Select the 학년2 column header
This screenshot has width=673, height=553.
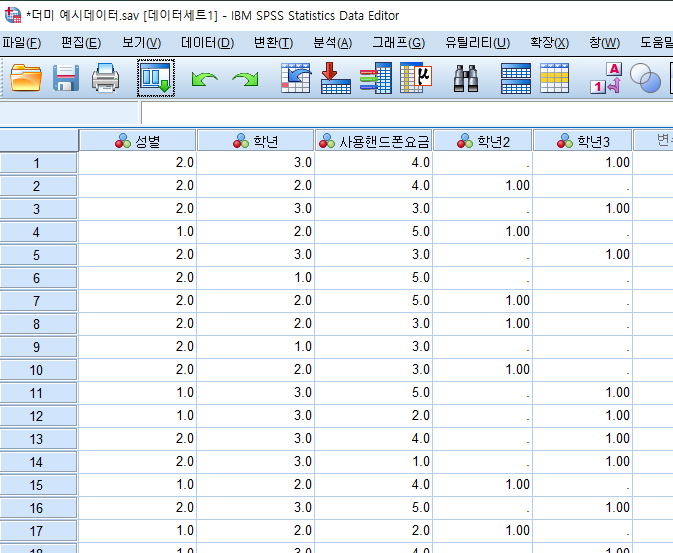[483, 141]
